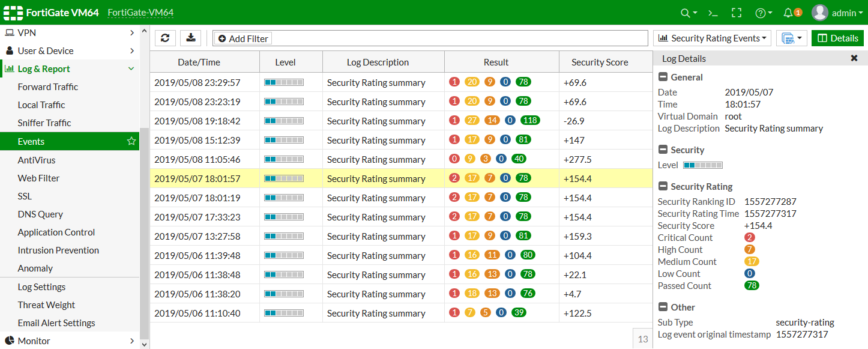
Task: Click the Add Filter button
Action: pos(243,38)
